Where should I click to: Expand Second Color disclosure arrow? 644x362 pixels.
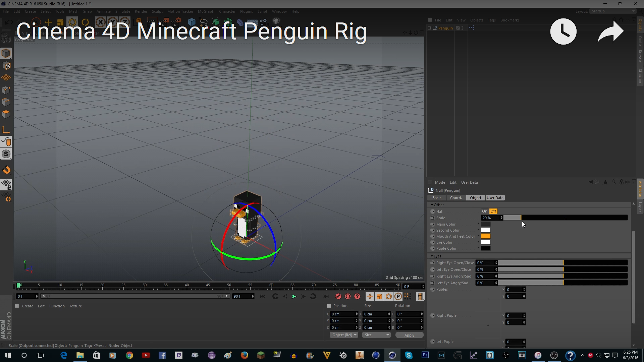478,230
